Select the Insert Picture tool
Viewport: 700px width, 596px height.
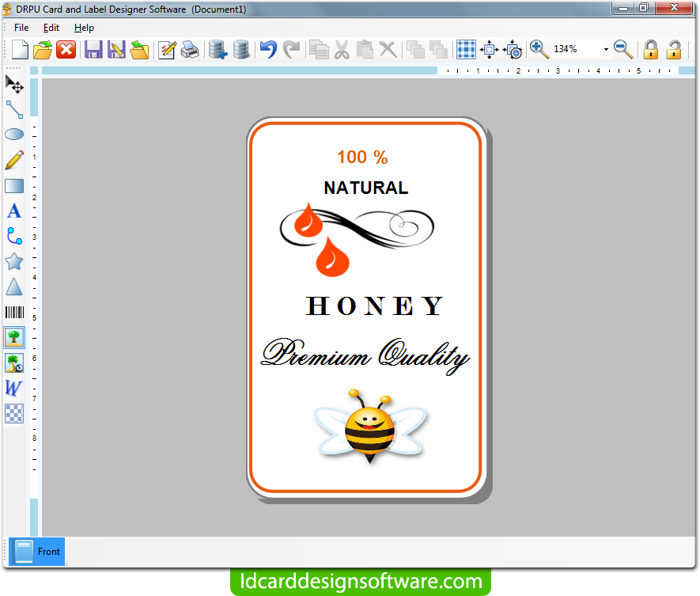click(x=14, y=337)
